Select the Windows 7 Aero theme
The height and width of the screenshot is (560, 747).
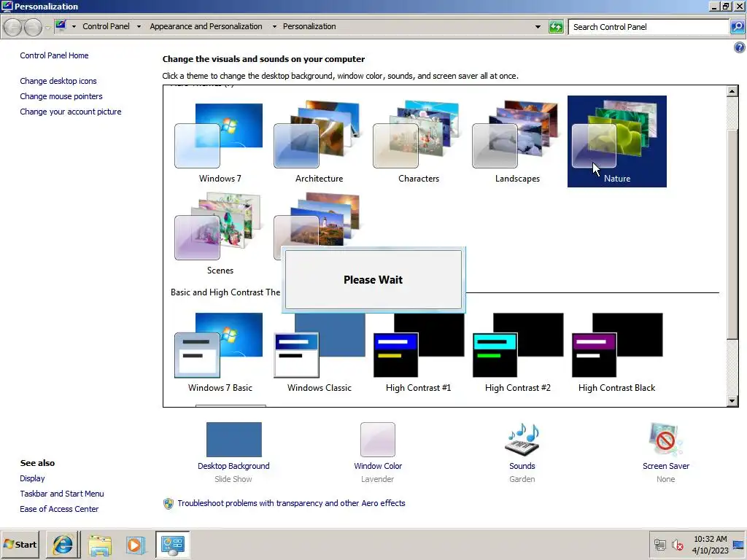(220, 141)
